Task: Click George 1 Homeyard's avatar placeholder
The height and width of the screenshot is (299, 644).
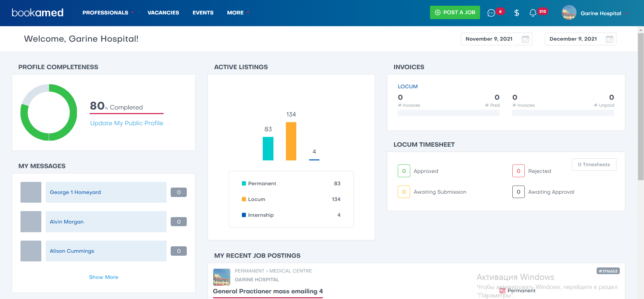Action: click(31, 192)
